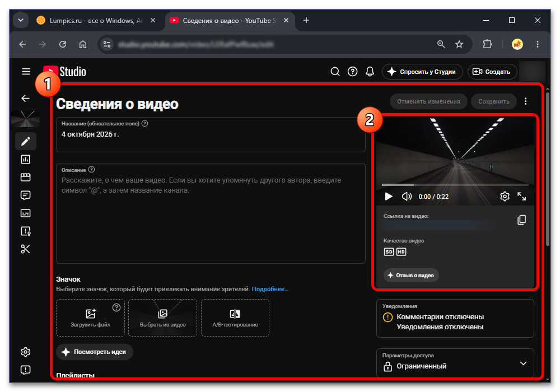Click Посмотреть идеи button
Viewport: 560px width, 392px height.
(x=95, y=352)
